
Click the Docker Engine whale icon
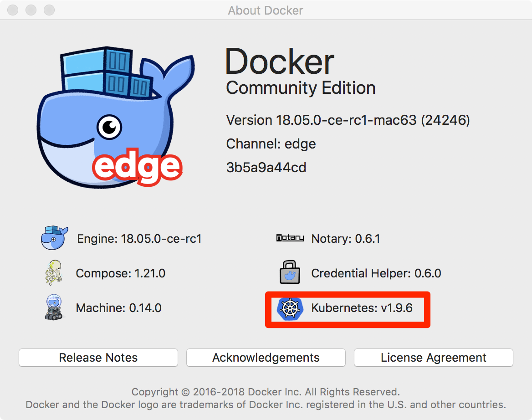pyautogui.click(x=54, y=238)
